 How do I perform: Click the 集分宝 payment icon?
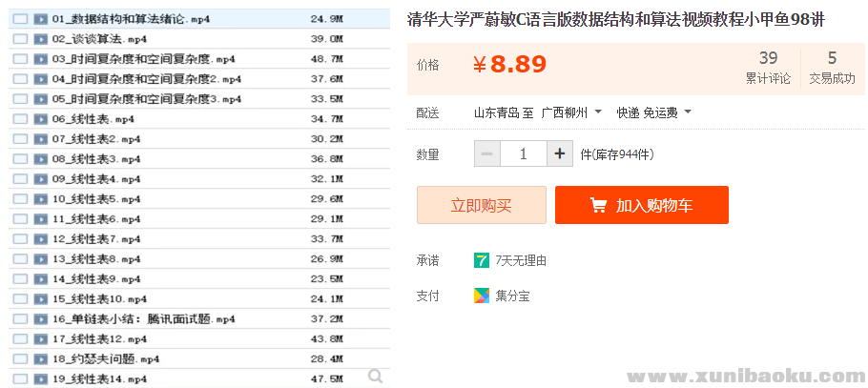click(482, 296)
